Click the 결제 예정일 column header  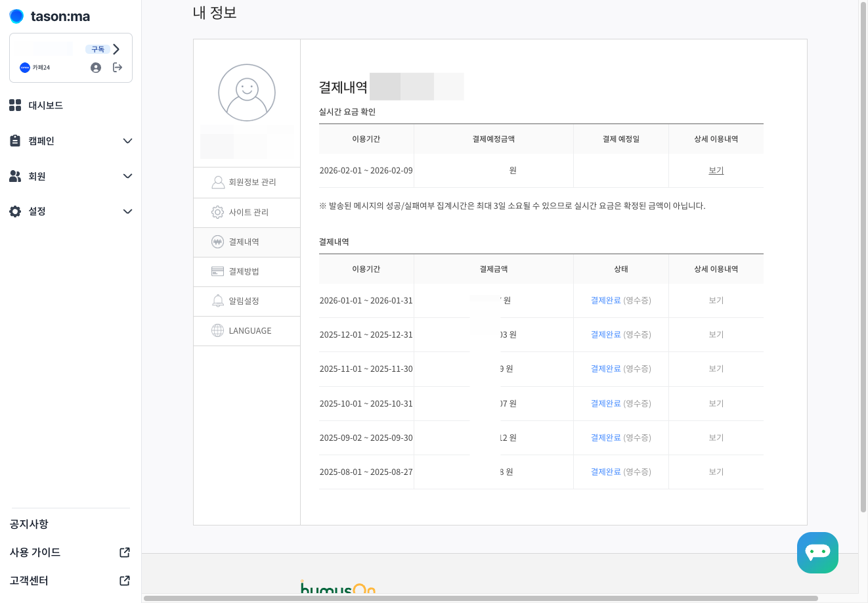621,139
